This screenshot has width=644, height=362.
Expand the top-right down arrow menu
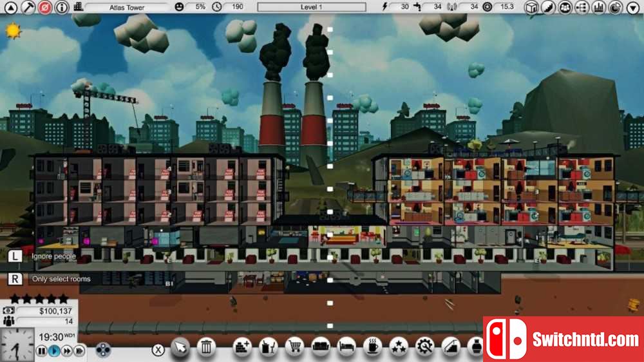(x=633, y=7)
